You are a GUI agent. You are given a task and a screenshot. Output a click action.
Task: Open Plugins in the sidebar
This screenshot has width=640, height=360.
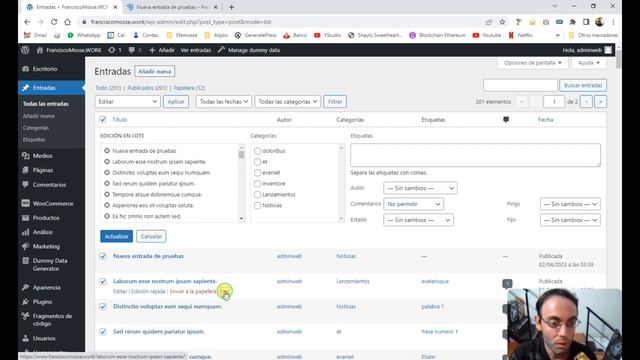[x=42, y=302]
